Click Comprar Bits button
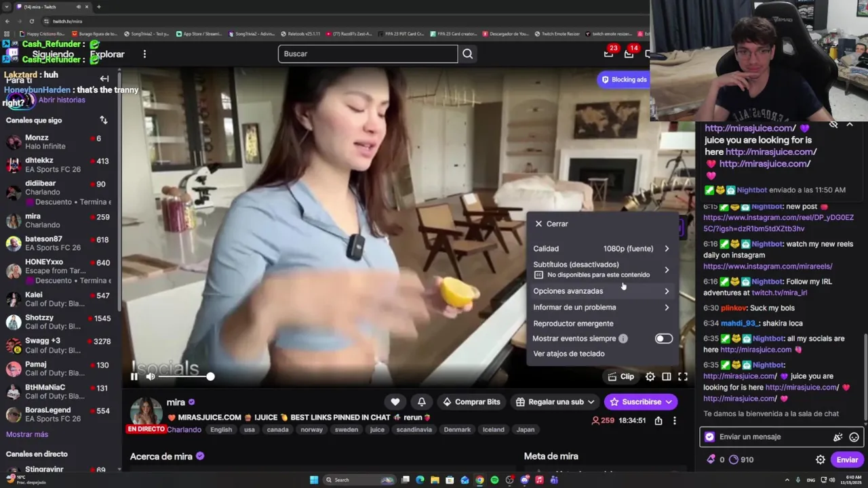 pyautogui.click(x=471, y=402)
